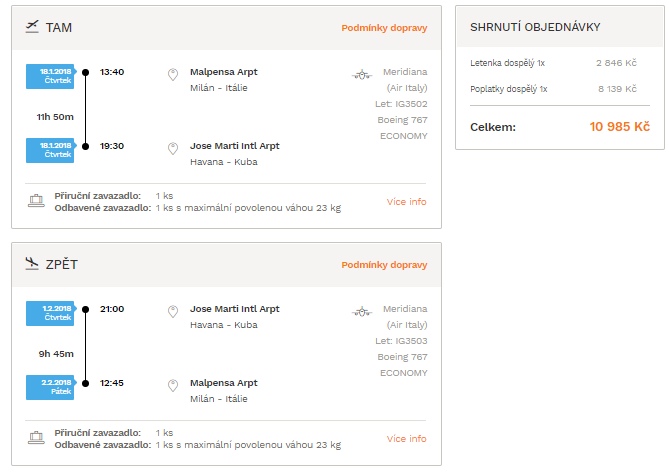Open Více info for return baggage
The image size is (669, 472).
(x=407, y=438)
